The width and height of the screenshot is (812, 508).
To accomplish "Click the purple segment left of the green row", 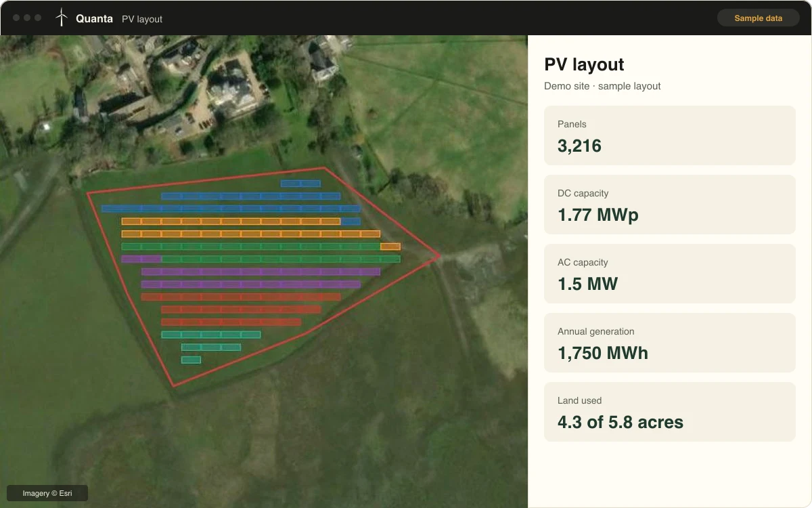I will click(141, 259).
